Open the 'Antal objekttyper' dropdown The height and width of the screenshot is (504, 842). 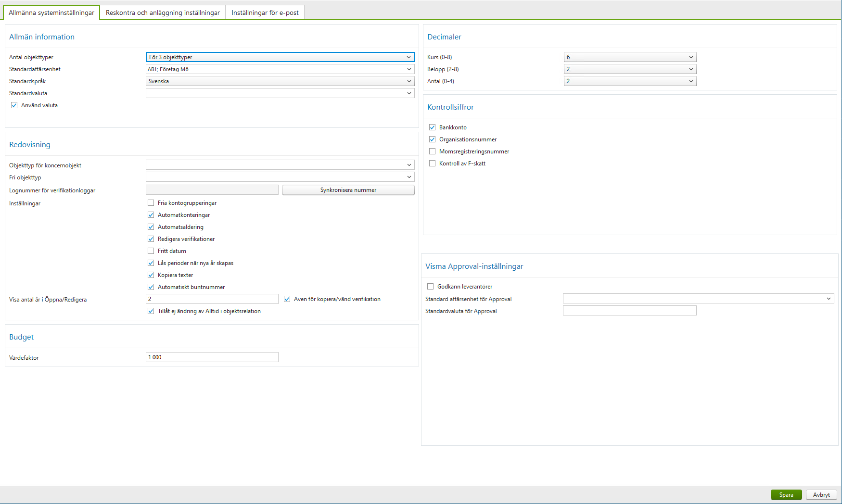(x=409, y=57)
